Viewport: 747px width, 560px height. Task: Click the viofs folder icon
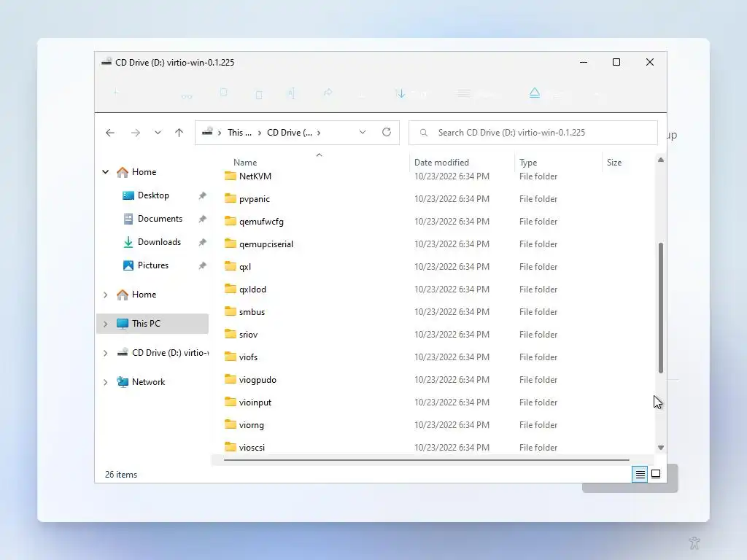tap(230, 357)
